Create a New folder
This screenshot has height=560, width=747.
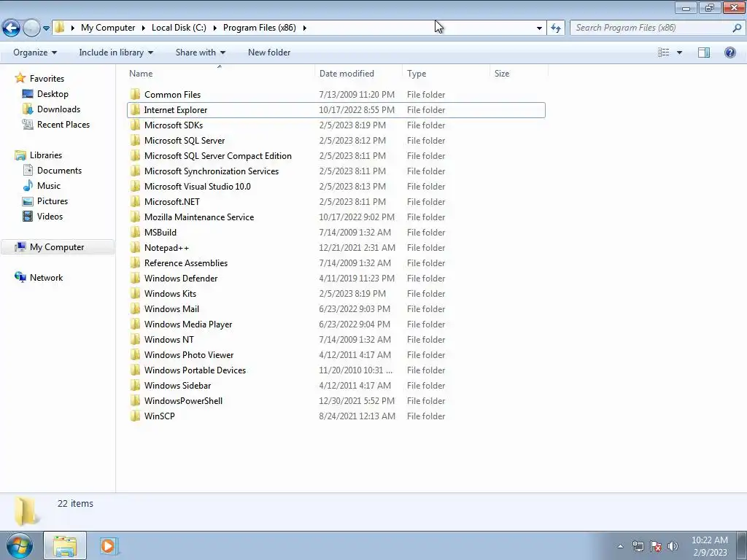269,52
